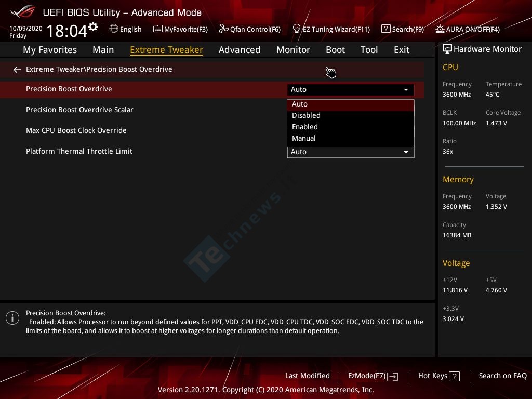Switch to EzMode(F7)
The height and width of the screenshot is (399, 532).
click(373, 376)
